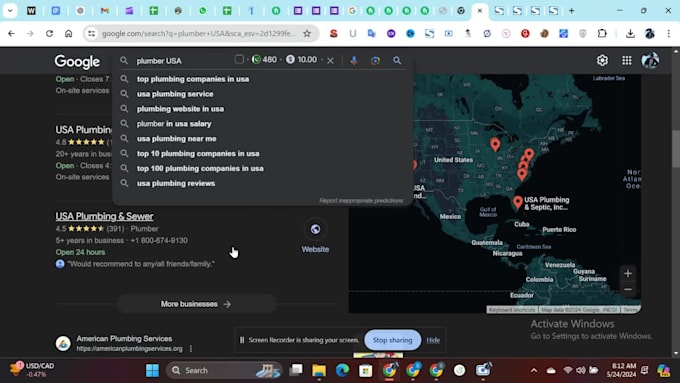The image size is (680, 383).
Task: Select the USA Plumbing & Septic map pin
Action: click(517, 202)
